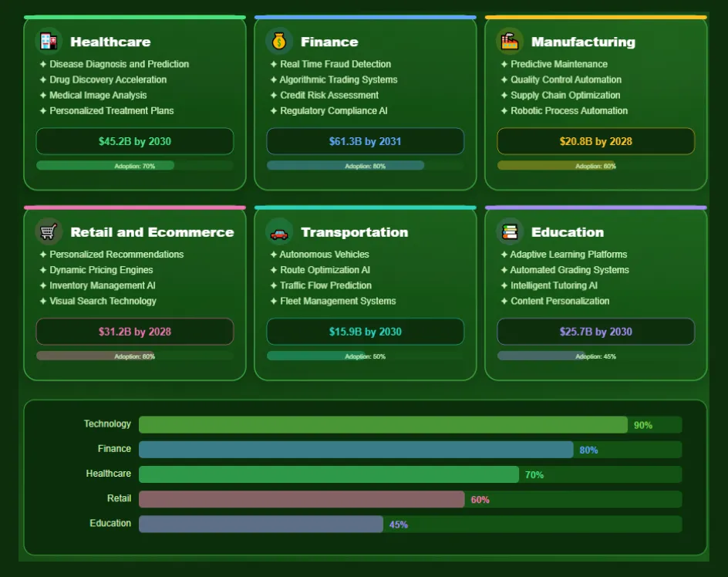Expand the Transportation card details
Screen dimensions: 728x577
(x=365, y=293)
